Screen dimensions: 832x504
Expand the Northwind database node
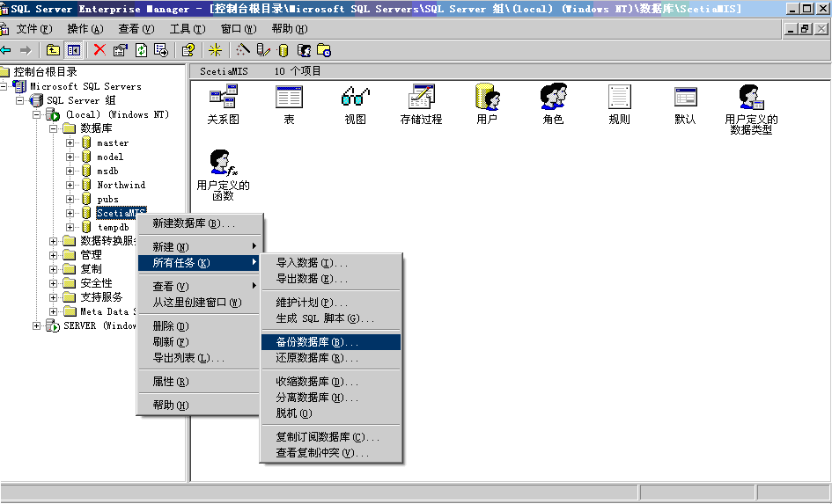70,185
